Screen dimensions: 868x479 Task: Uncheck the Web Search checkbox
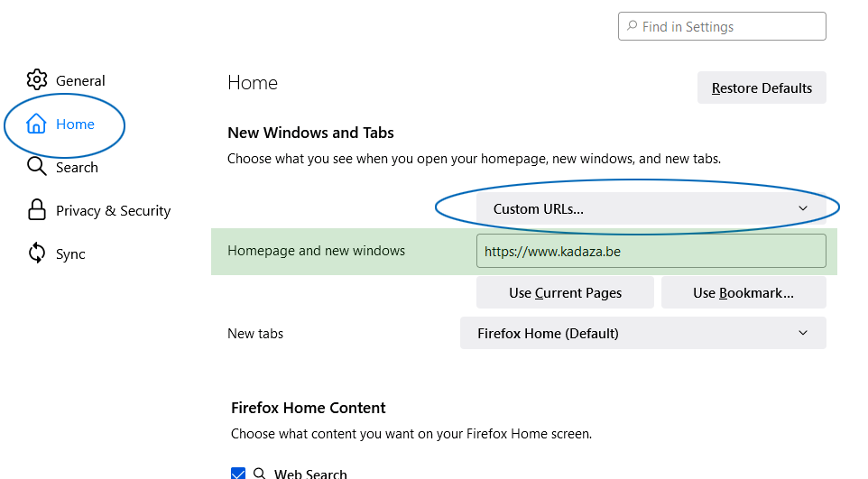point(238,473)
